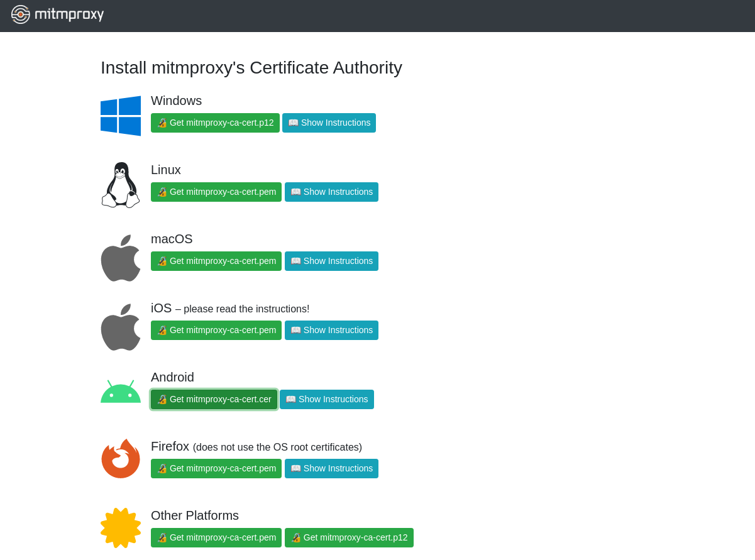Show Instructions for Android
The image size is (755, 560).
point(327,400)
